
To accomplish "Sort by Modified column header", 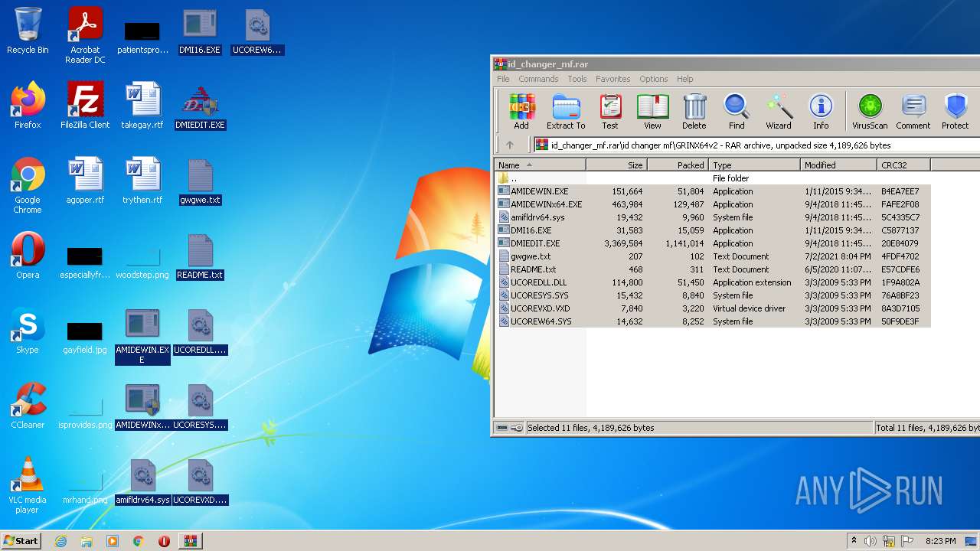I will point(839,165).
